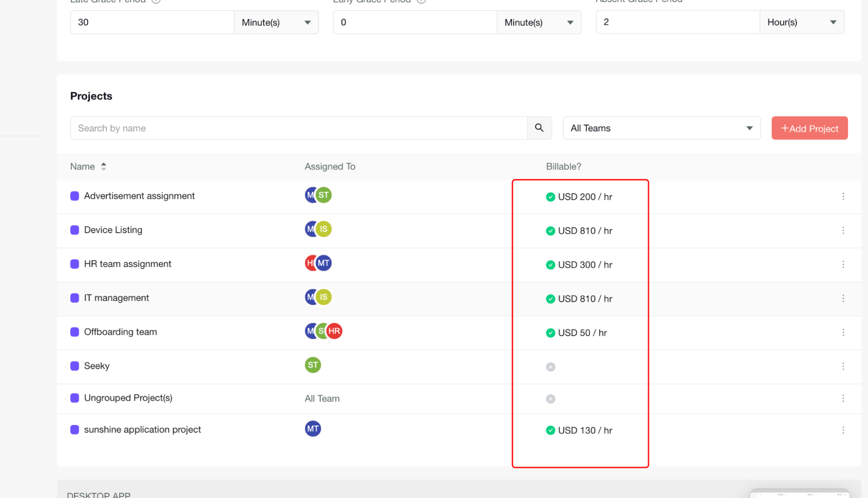This screenshot has width=868, height=498.
Task: Focus the Search by name field
Action: tap(298, 128)
